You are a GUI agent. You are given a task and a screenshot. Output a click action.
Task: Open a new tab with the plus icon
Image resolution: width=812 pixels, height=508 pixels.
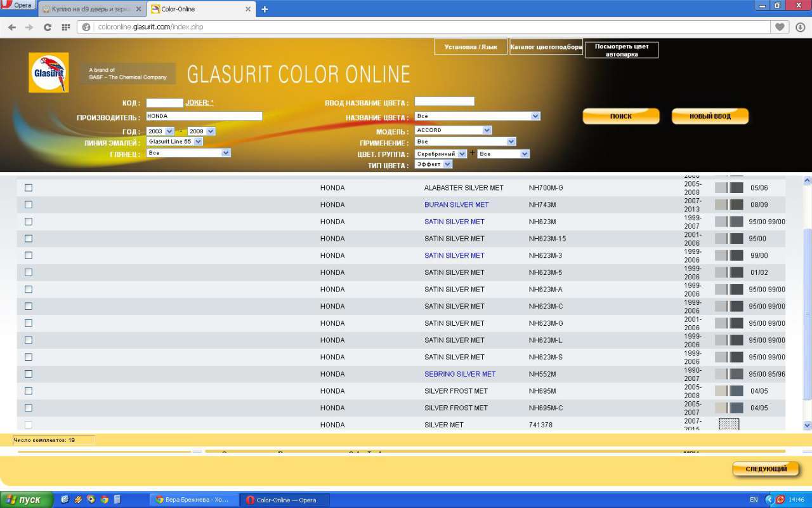(265, 9)
